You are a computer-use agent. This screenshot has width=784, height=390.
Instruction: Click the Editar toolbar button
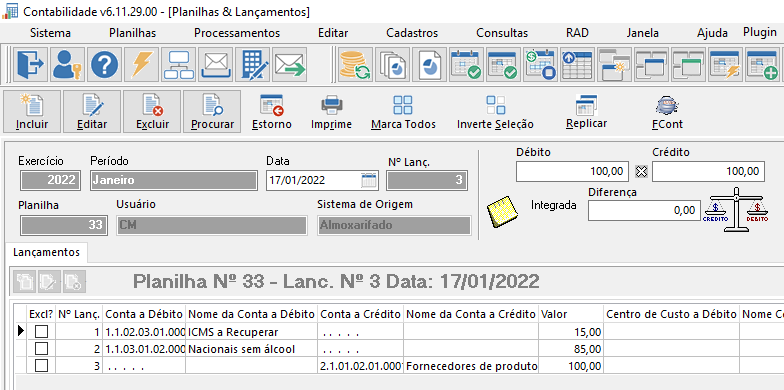coord(92,112)
